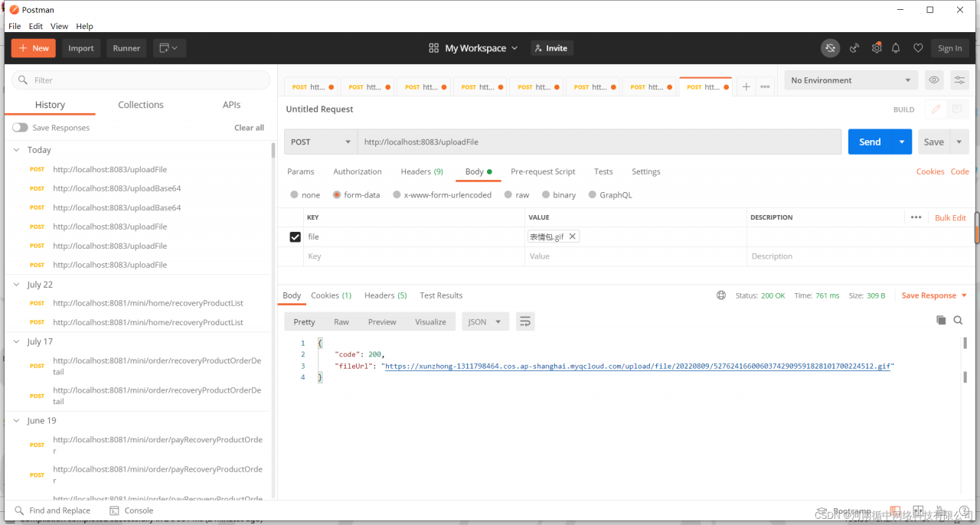Click the history Filter search field
Screen dimensions: 980x525
tap(141, 80)
